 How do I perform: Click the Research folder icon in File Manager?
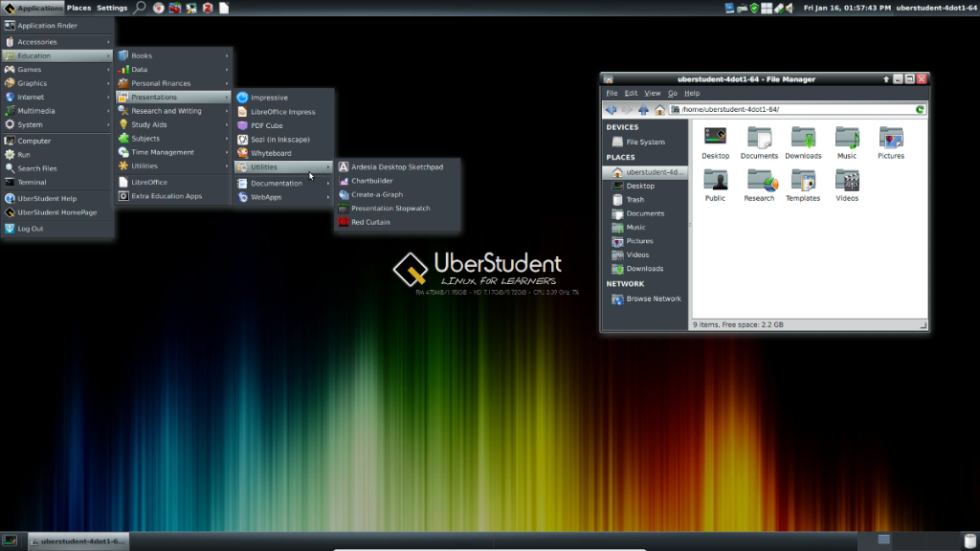tap(759, 180)
